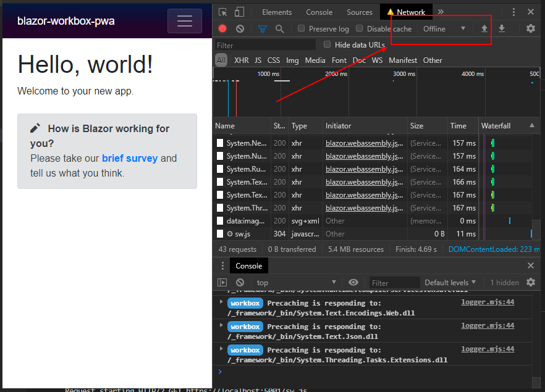
Task: Select the Network tab
Action: tap(406, 12)
